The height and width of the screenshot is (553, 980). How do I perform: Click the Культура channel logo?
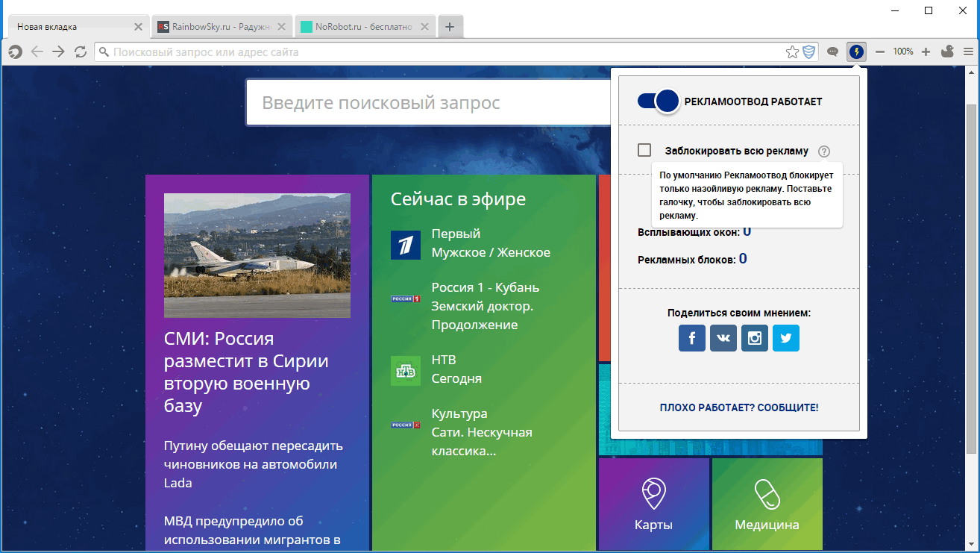point(406,425)
